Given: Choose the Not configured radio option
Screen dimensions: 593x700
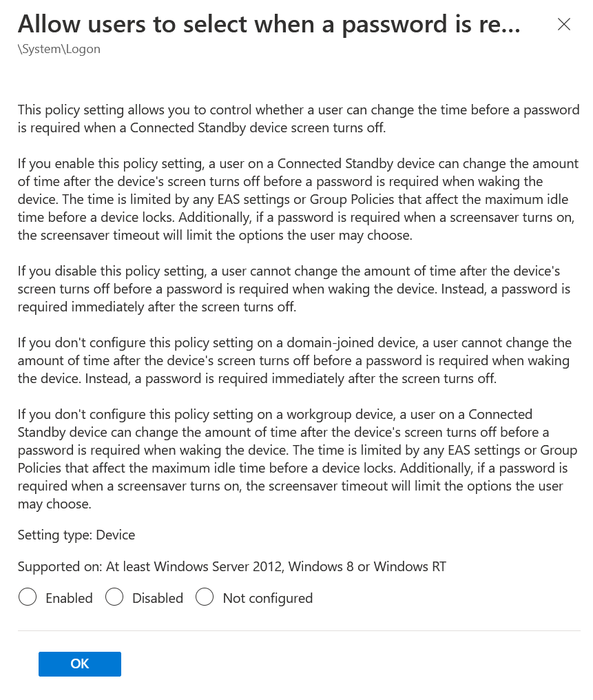Looking at the screenshot, I should [x=205, y=597].
